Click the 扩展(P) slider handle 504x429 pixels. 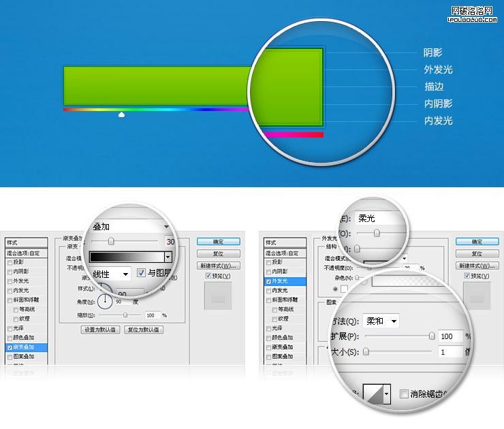pos(432,336)
